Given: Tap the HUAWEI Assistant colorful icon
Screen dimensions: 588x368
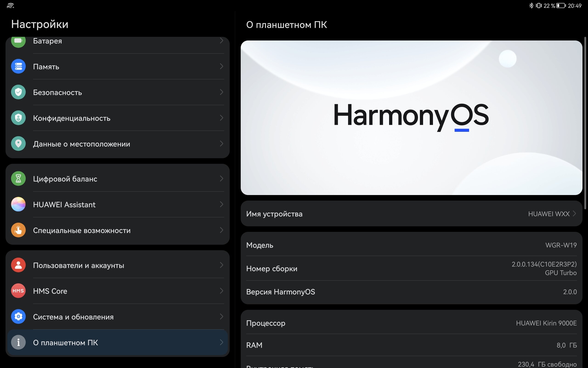Looking at the screenshot, I should tap(18, 204).
